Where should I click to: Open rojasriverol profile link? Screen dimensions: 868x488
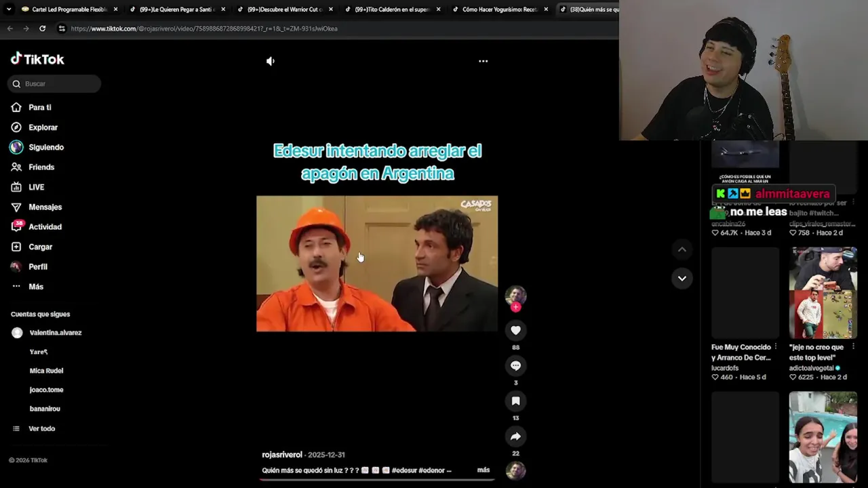click(x=281, y=455)
